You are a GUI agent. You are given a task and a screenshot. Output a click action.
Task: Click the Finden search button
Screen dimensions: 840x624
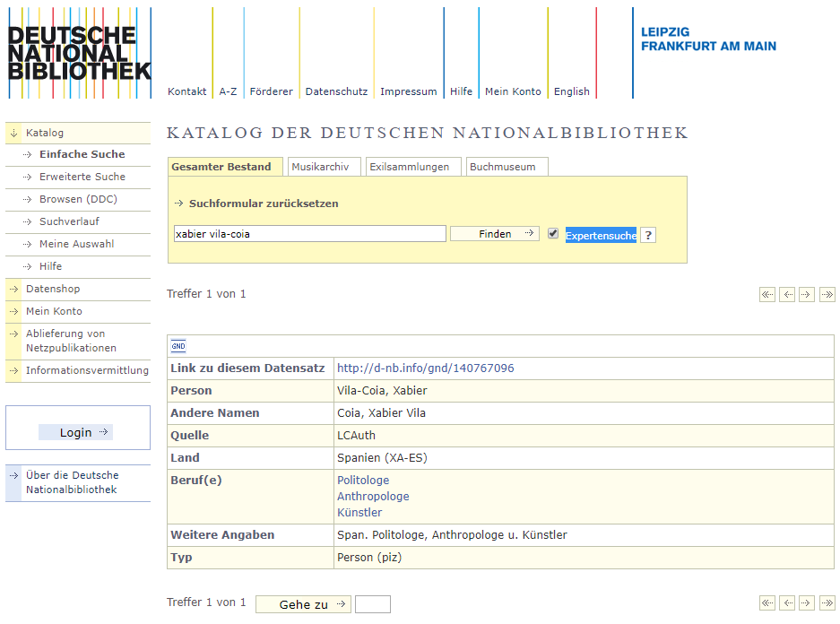point(495,233)
